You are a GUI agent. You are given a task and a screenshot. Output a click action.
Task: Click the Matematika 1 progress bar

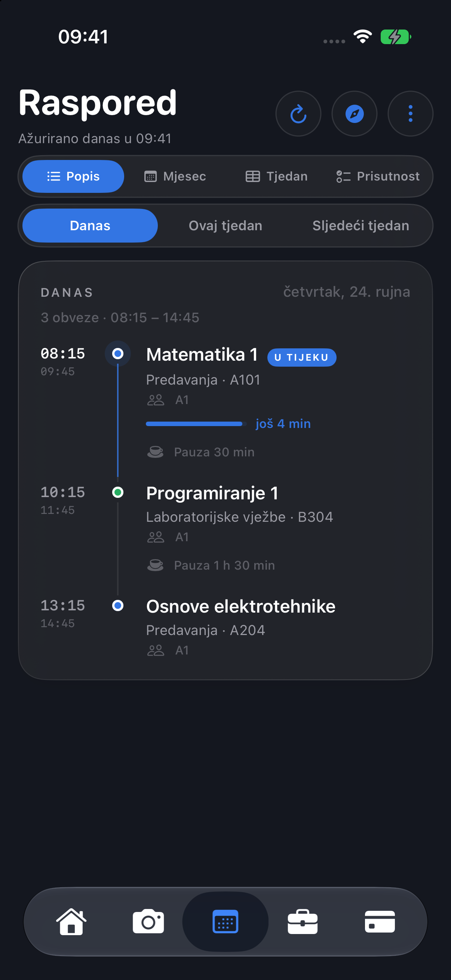(196, 424)
